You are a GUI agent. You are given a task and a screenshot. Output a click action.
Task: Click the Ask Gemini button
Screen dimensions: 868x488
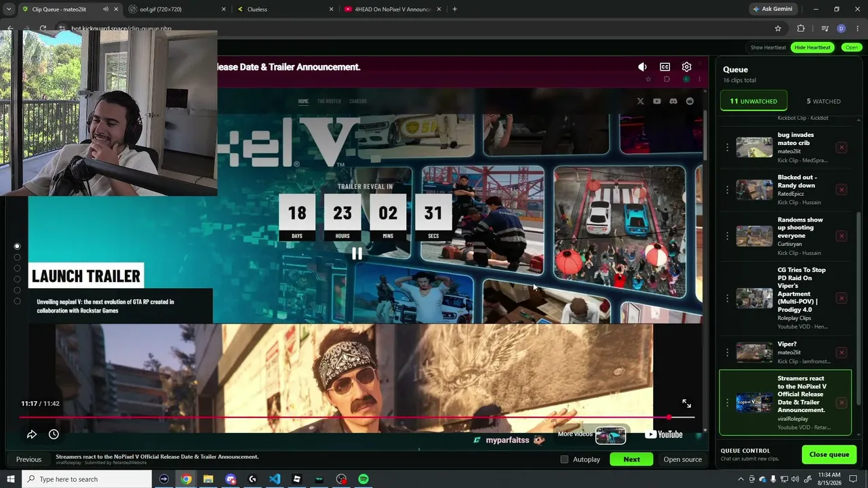click(772, 9)
